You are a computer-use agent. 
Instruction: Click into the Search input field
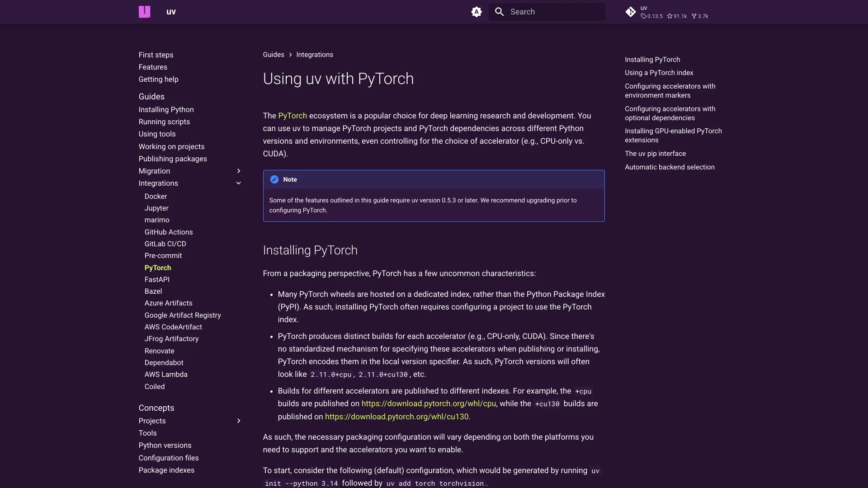[547, 12]
